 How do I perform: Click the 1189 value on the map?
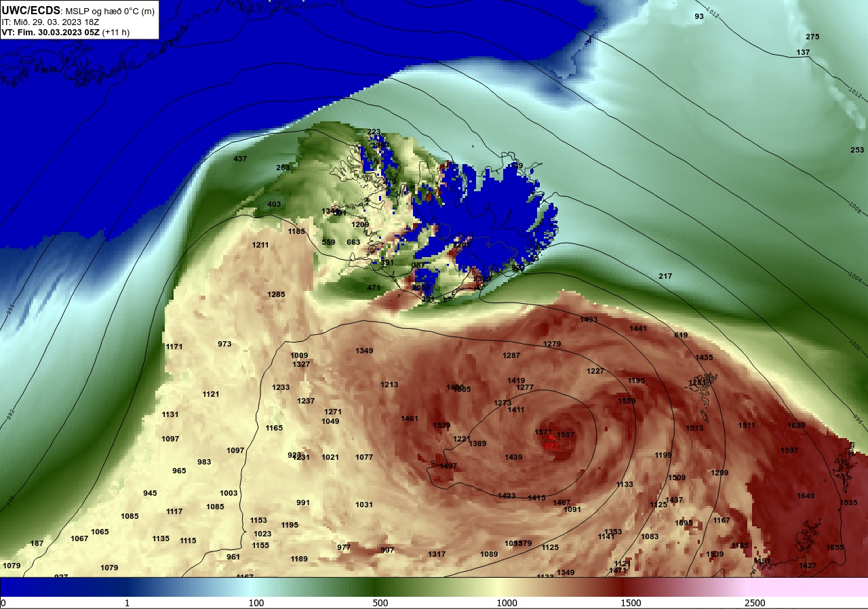[x=299, y=559]
